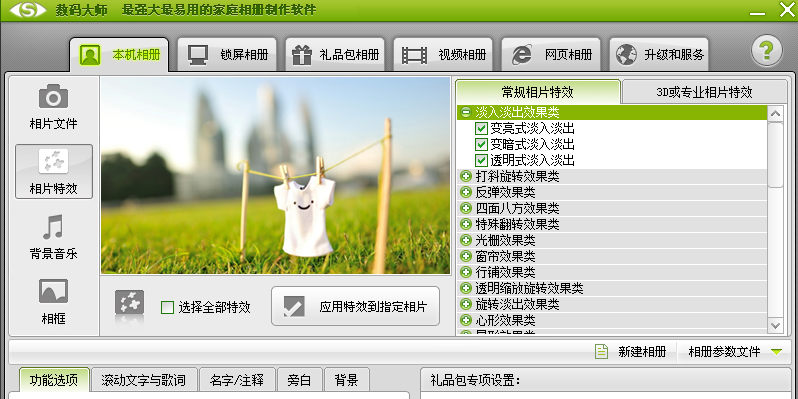Select the 相片特效 sidebar icon
798x399 pixels.
click(53, 161)
